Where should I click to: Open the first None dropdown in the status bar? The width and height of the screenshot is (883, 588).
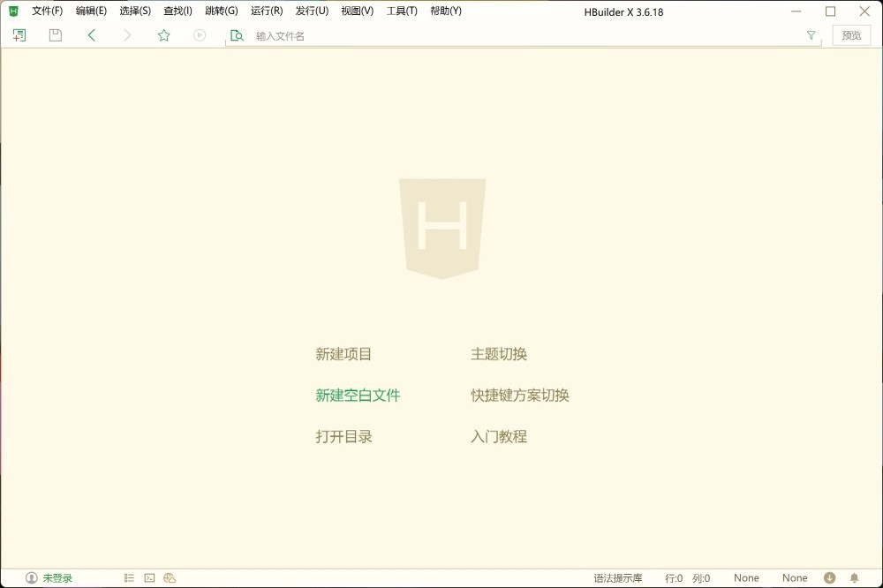[x=746, y=577]
